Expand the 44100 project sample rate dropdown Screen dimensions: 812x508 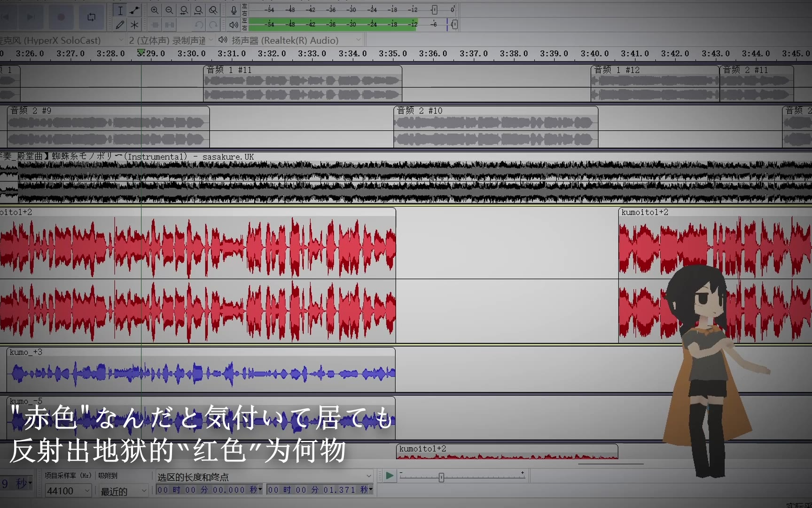pos(69,491)
